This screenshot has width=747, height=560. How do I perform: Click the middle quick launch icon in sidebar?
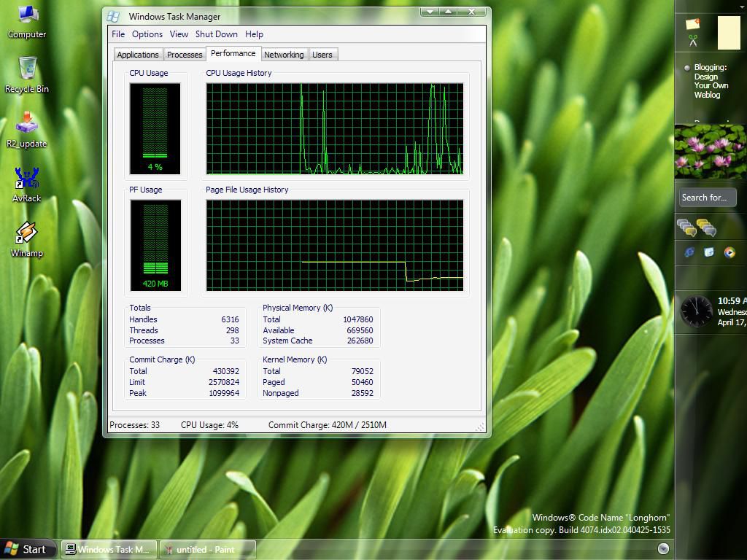[709, 252]
